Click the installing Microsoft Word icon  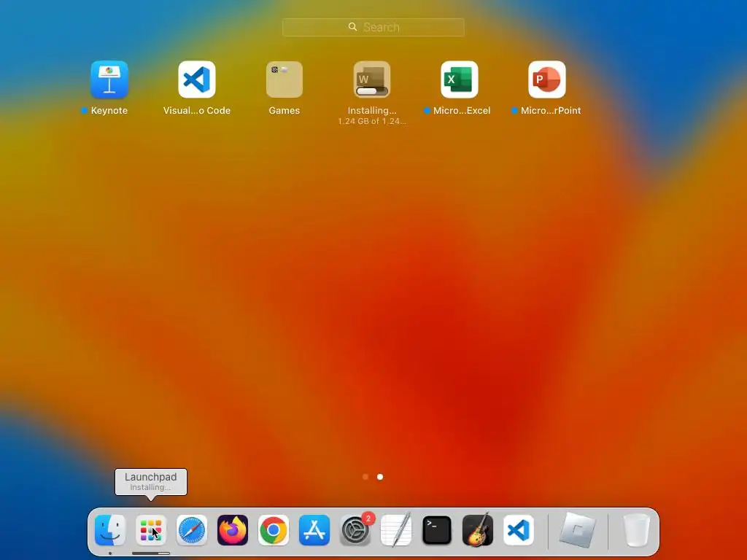(x=372, y=79)
